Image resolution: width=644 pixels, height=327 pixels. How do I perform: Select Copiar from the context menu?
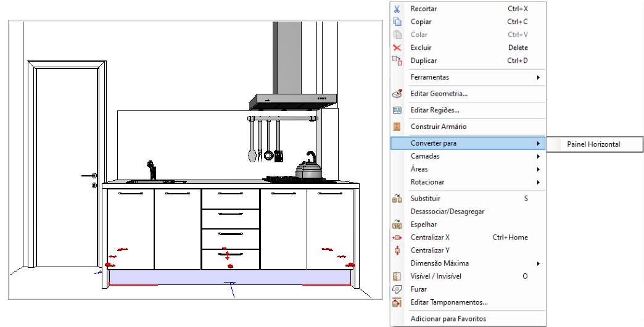click(x=468, y=22)
